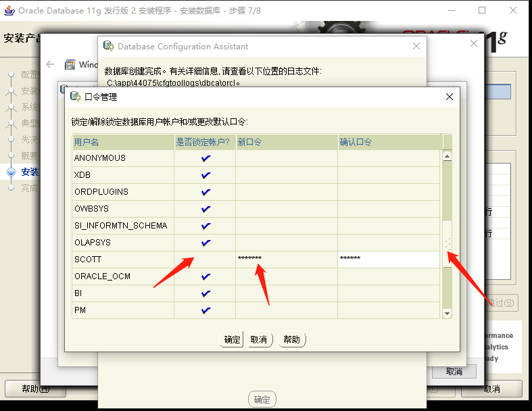Click the Oracle installer Java icon in title bar
The width and height of the screenshot is (532, 411).
click(9, 11)
